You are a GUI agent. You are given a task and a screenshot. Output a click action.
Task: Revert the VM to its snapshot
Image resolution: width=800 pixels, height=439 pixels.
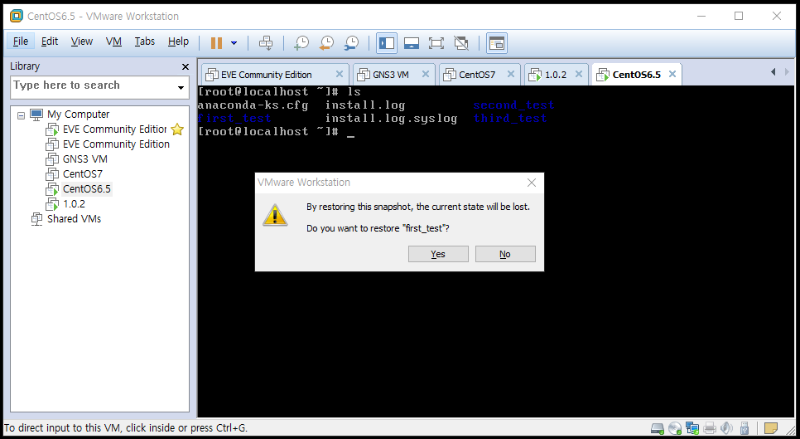point(327,43)
